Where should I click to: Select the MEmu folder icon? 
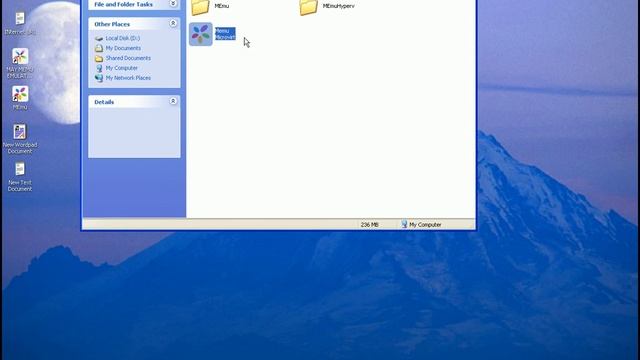point(200,7)
